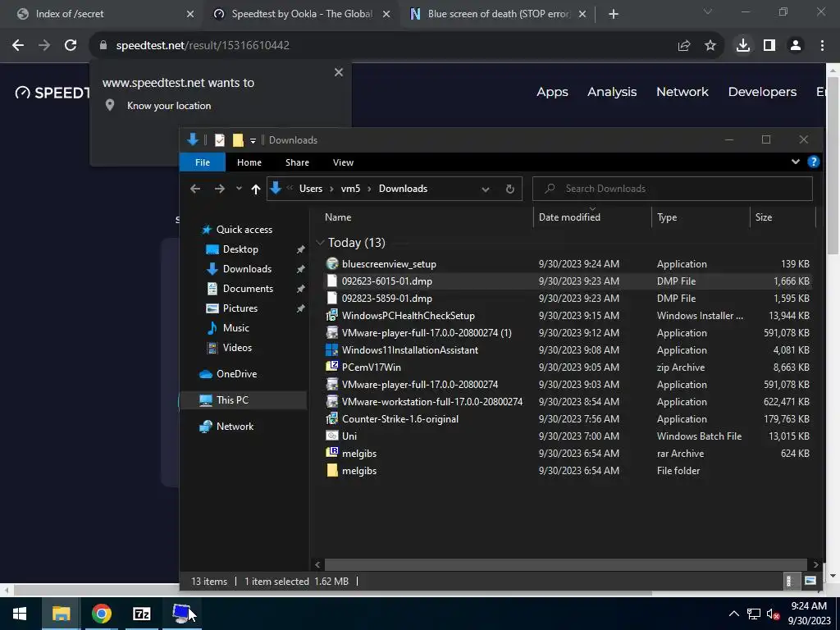Click Chrome's back navigation arrow

point(18,46)
